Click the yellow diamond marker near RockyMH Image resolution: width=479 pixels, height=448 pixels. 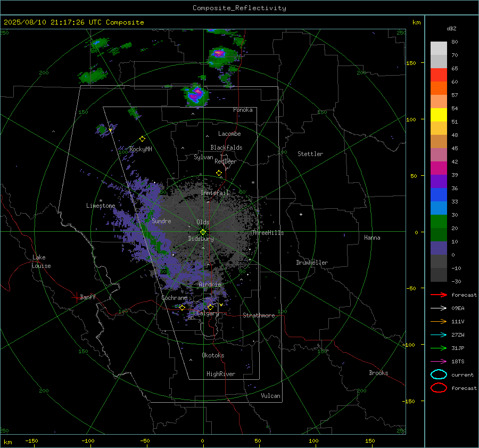pyautogui.click(x=142, y=139)
